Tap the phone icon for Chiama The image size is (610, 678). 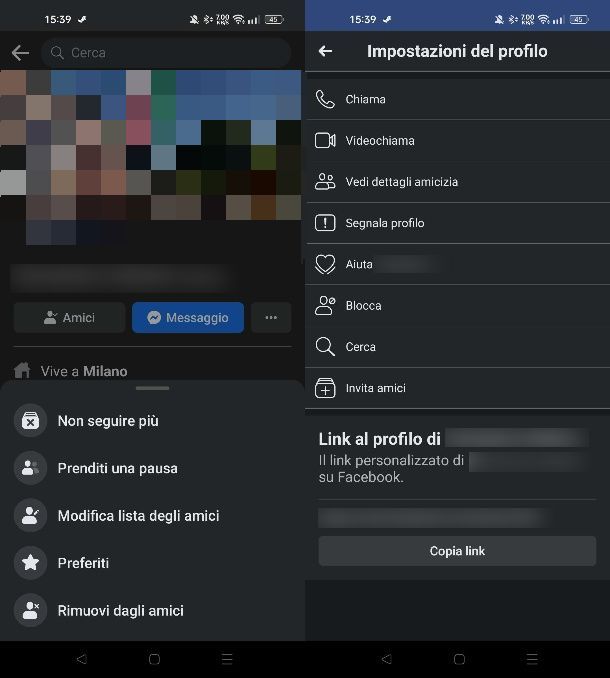pos(325,99)
